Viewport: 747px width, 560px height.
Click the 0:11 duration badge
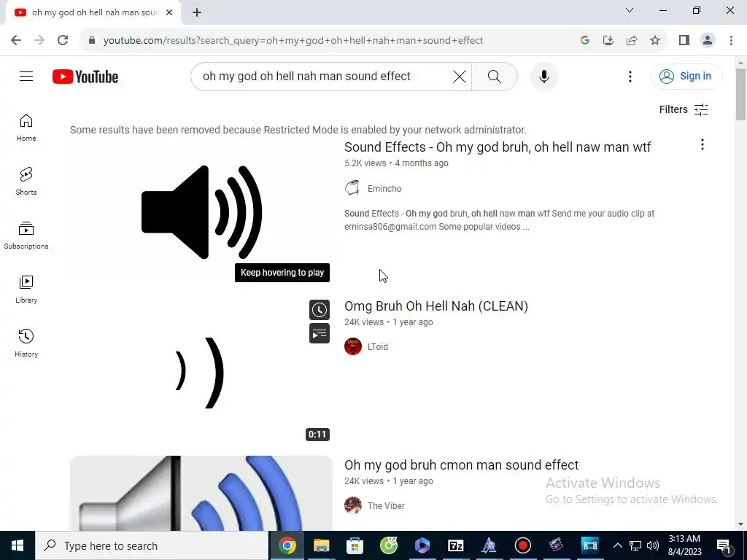[x=317, y=435]
